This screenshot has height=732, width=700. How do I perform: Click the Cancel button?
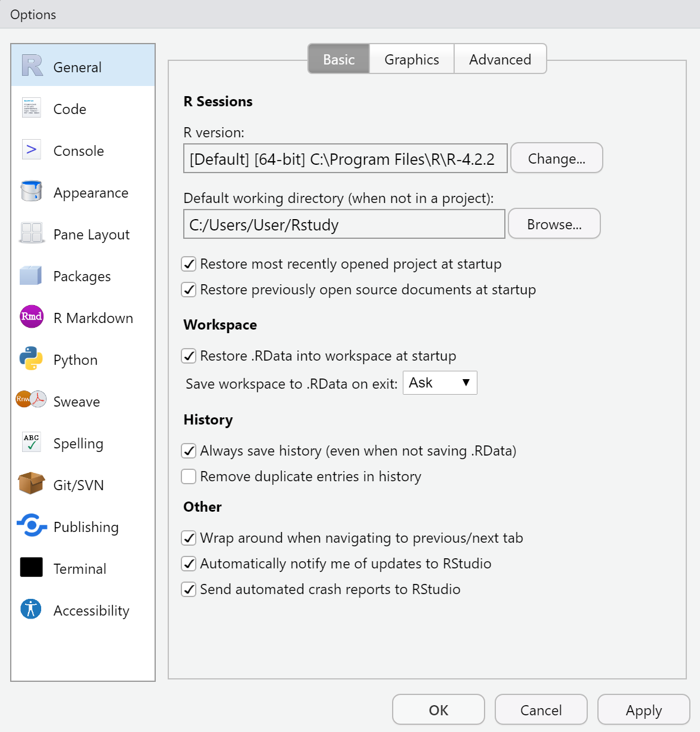[x=541, y=710]
